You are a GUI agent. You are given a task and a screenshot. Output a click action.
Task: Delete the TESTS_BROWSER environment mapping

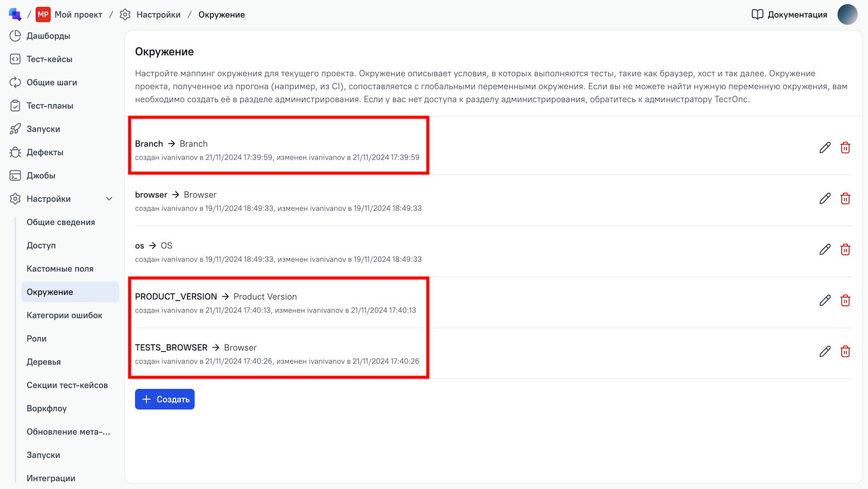pos(845,351)
